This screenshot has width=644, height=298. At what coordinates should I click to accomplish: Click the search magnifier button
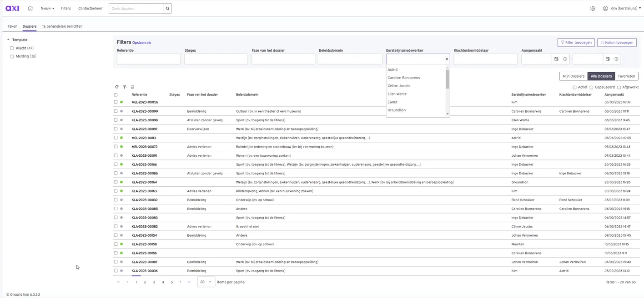click(167, 8)
